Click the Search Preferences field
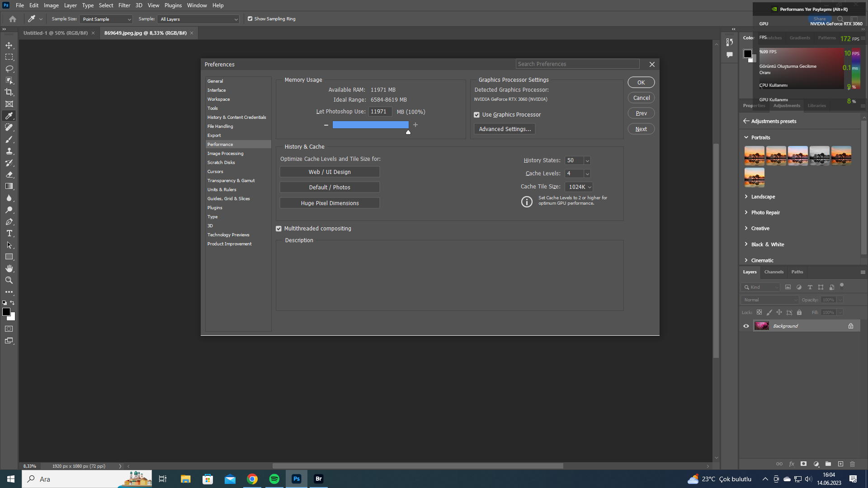The width and height of the screenshot is (868, 488). coord(577,64)
